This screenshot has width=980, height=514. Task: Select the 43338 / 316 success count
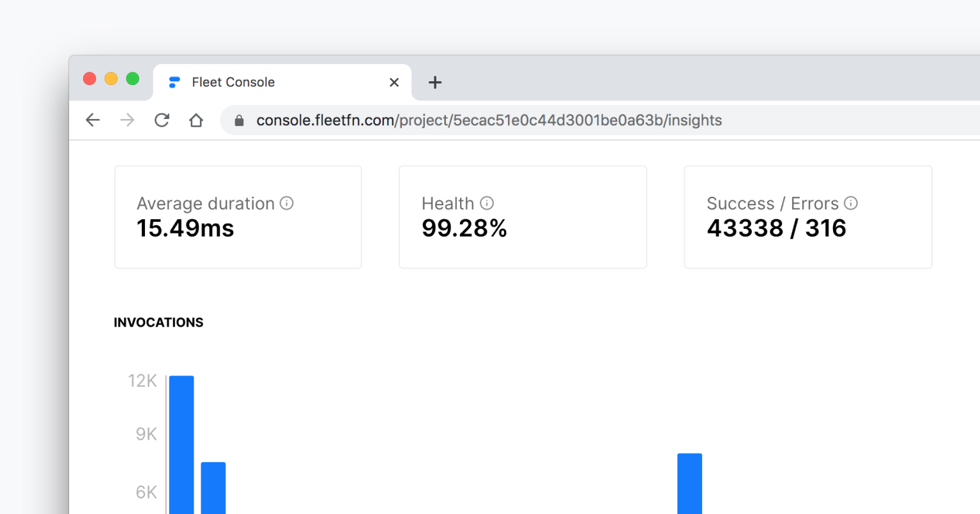coord(776,228)
